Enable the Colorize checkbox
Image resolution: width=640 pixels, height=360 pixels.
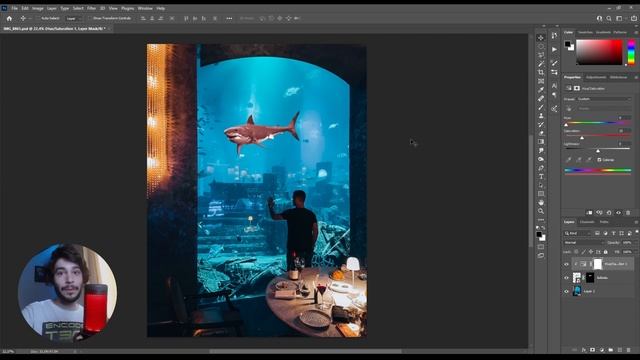599,160
